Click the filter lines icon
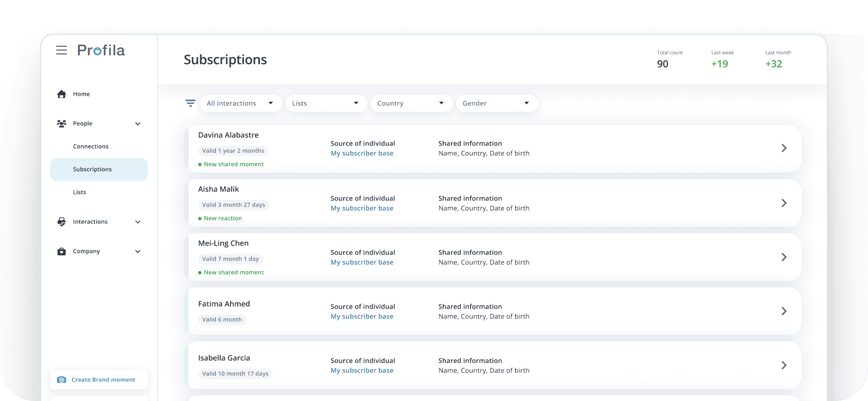The image size is (868, 401). [x=190, y=103]
